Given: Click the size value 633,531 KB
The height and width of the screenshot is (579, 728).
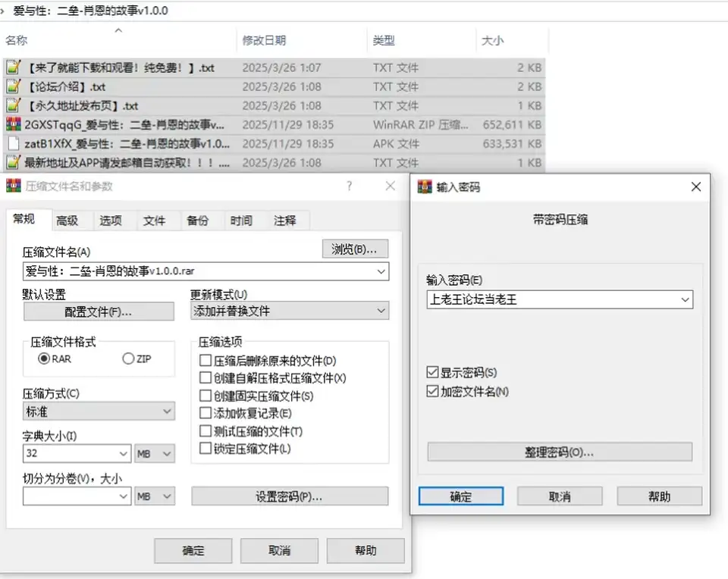Looking at the screenshot, I should (x=512, y=144).
